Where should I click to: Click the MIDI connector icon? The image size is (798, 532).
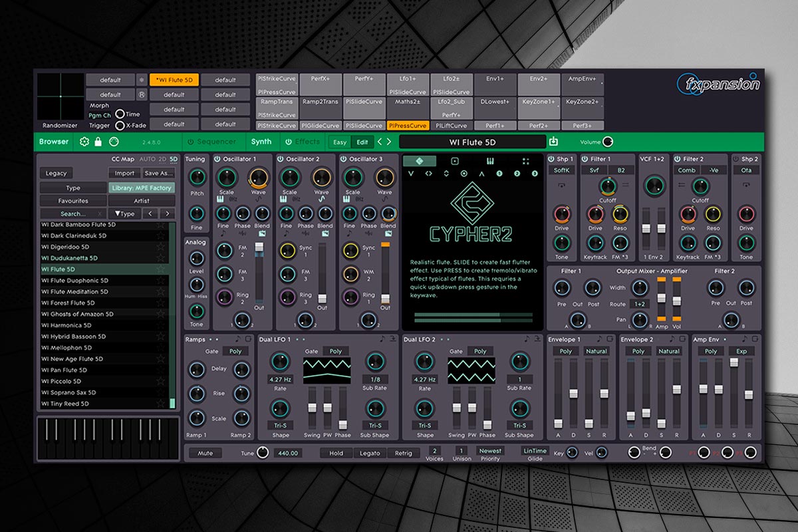[113, 142]
